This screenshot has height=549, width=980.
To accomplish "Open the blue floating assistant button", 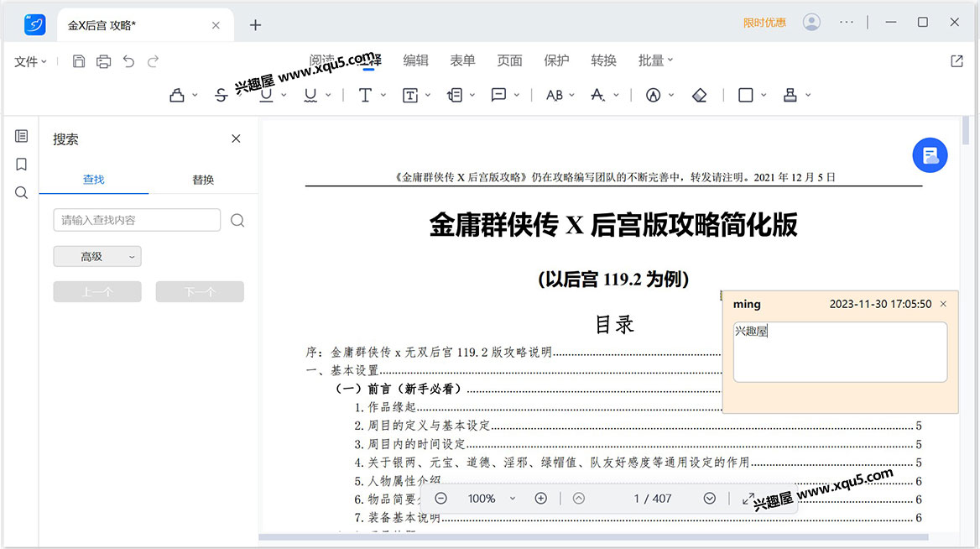I will [x=930, y=155].
